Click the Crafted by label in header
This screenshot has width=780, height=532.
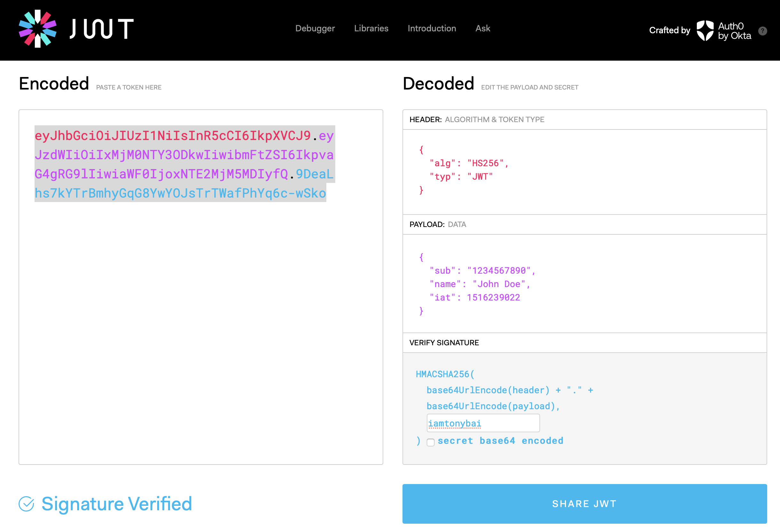[669, 30]
